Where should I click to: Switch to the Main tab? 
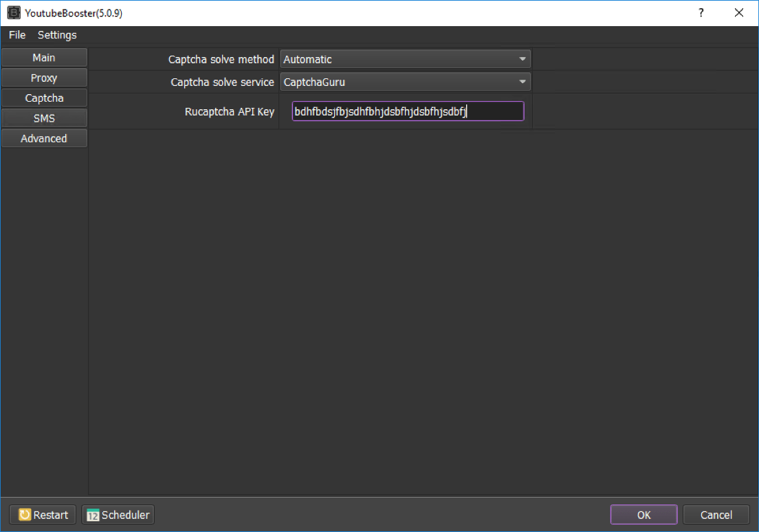pyautogui.click(x=44, y=58)
